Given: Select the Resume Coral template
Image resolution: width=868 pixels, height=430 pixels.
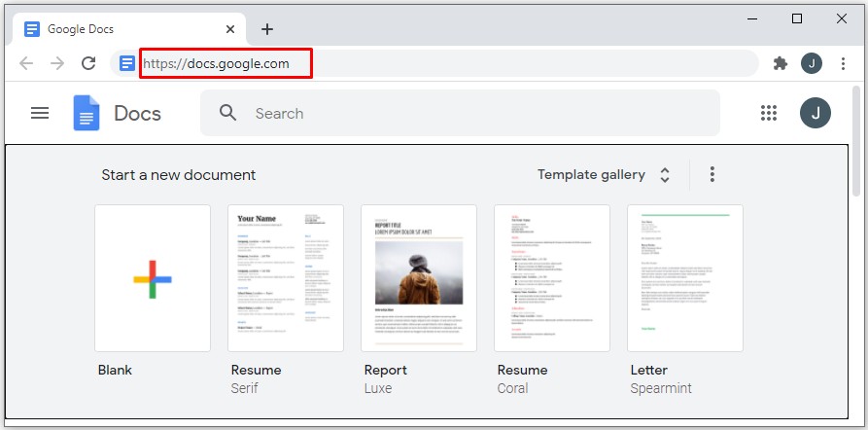Looking at the screenshot, I should click(552, 278).
